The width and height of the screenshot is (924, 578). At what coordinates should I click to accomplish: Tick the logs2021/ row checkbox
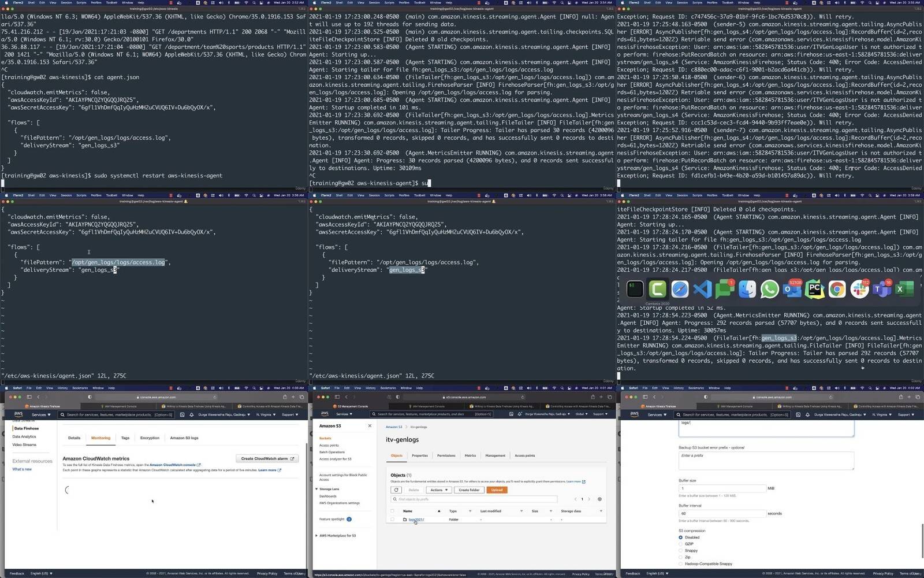392,520
